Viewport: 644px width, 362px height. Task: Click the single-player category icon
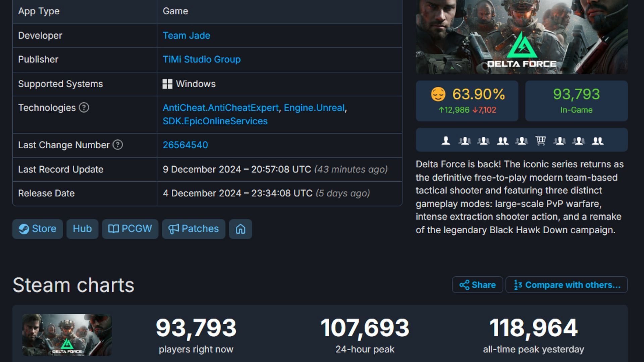446,140
